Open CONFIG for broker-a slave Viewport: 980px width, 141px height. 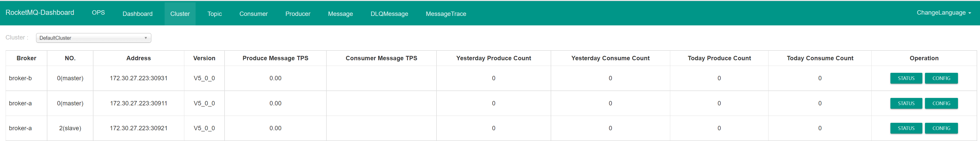tap(941, 128)
